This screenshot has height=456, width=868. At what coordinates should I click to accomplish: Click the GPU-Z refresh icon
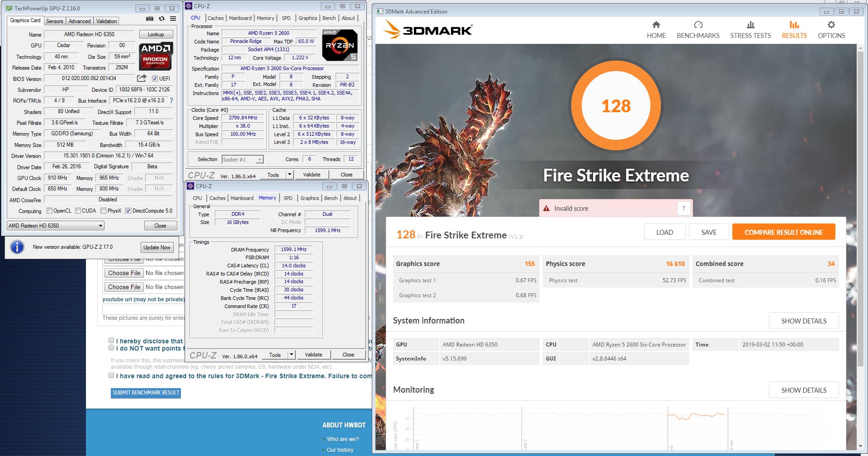[x=161, y=19]
